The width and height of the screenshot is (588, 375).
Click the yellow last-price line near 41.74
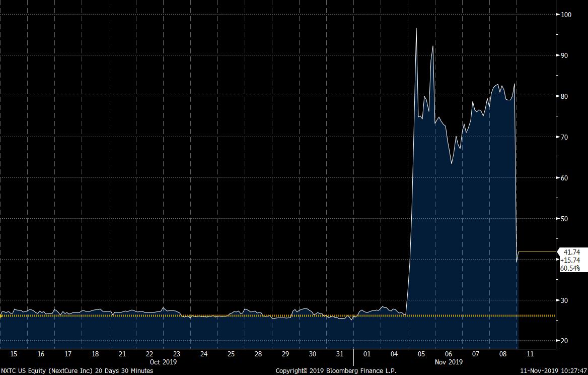point(537,252)
